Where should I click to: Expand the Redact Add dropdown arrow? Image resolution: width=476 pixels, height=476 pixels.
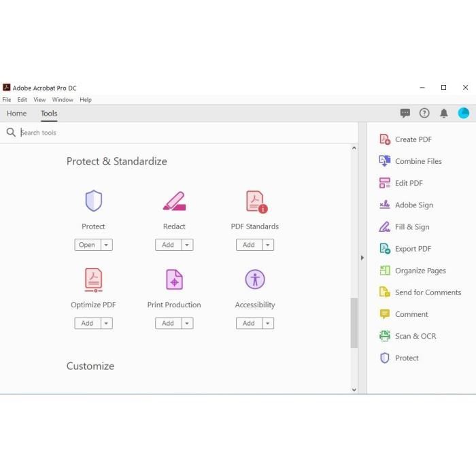tap(187, 245)
